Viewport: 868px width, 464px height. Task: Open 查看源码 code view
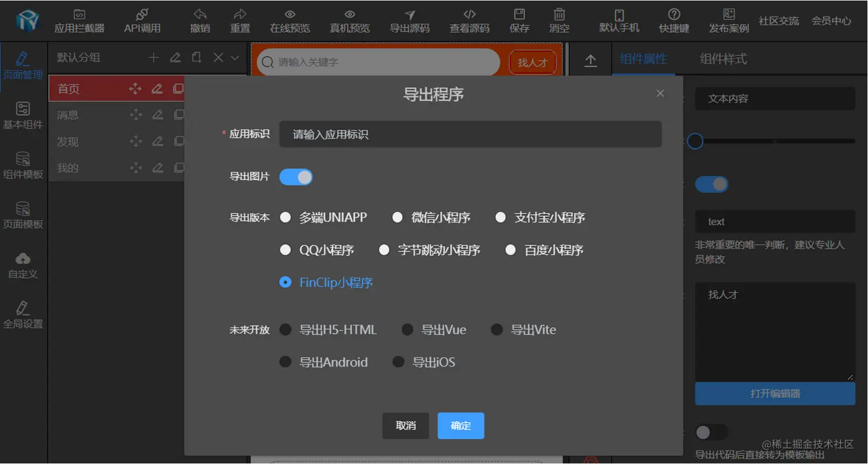click(x=470, y=21)
